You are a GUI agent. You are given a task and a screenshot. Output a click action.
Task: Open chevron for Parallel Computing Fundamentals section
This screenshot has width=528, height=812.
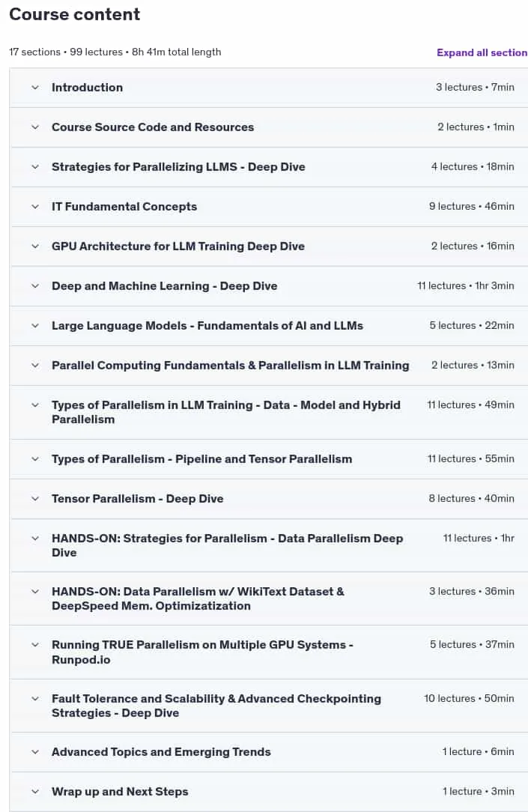[x=35, y=366]
